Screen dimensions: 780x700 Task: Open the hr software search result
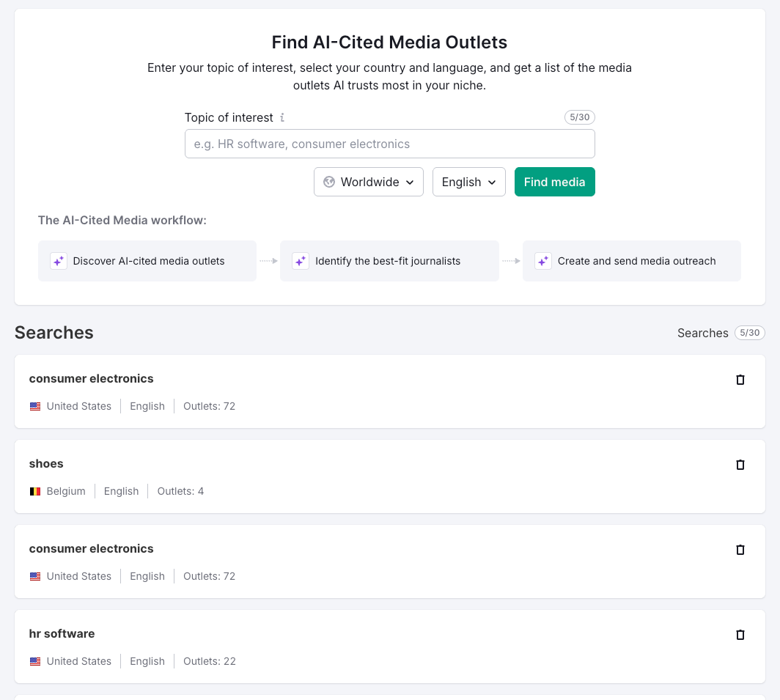coord(62,634)
